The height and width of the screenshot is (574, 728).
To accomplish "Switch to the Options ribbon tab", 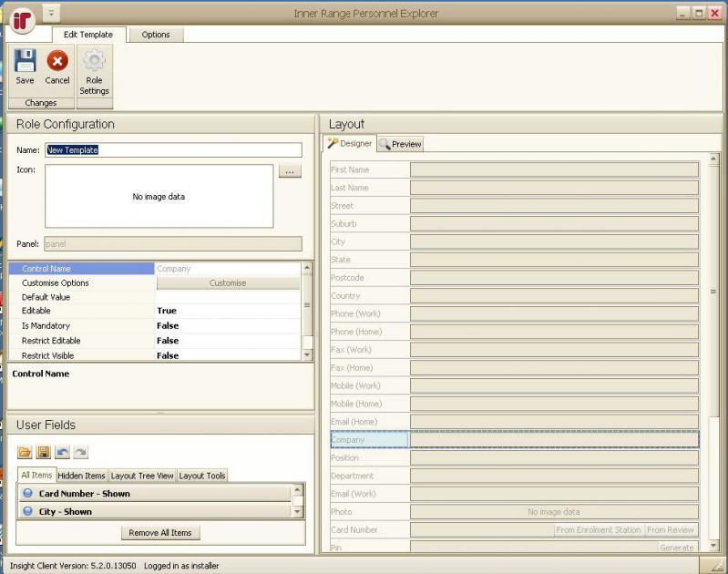I will coord(156,35).
